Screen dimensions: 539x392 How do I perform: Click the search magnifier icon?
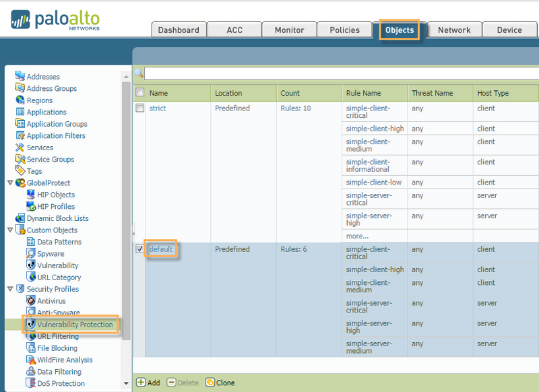point(139,73)
